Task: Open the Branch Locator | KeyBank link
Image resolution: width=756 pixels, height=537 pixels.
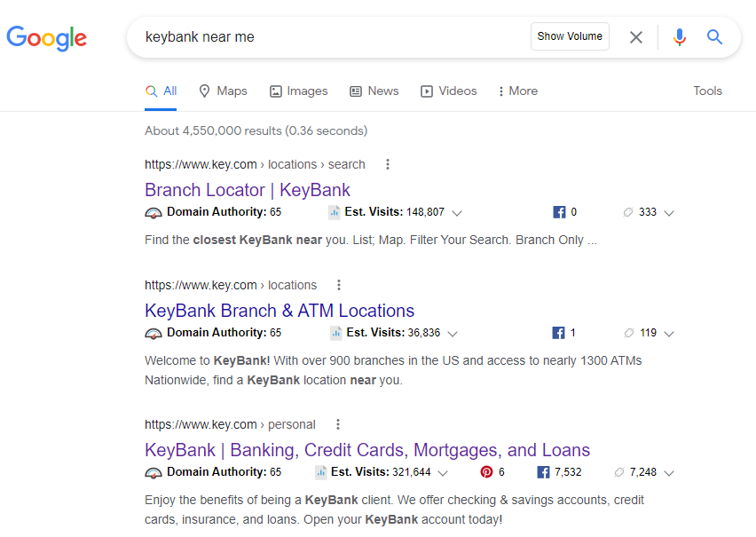Action: click(248, 190)
